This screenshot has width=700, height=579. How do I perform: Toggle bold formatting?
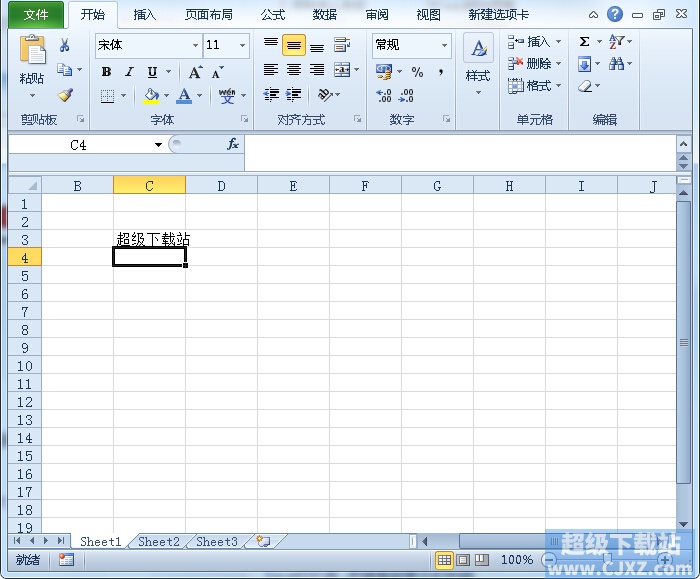tap(106, 72)
